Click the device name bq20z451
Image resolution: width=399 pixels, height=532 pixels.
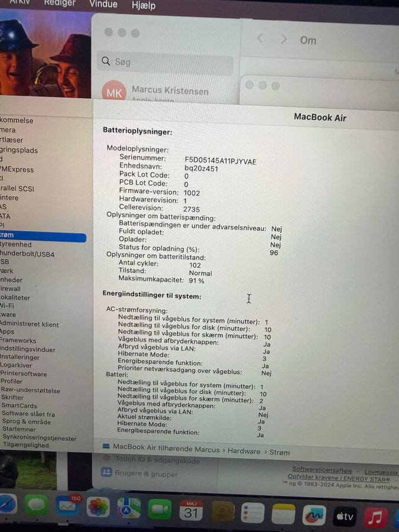coord(201,168)
